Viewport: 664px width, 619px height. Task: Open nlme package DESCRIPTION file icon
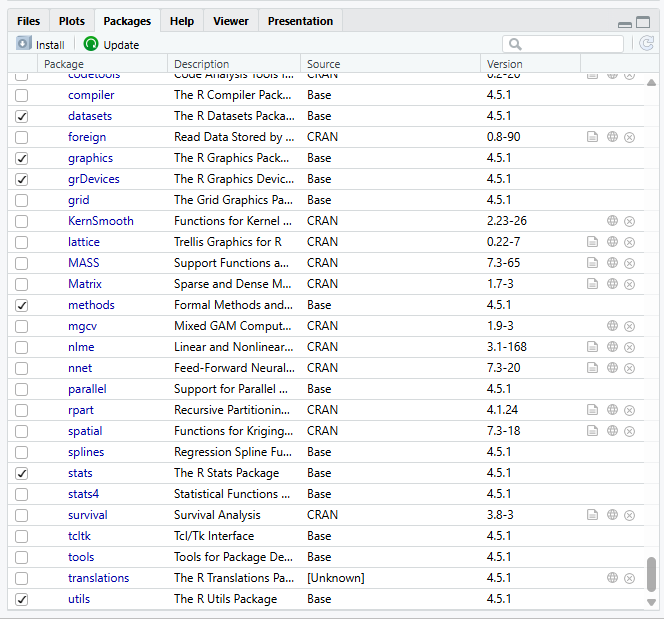592,347
